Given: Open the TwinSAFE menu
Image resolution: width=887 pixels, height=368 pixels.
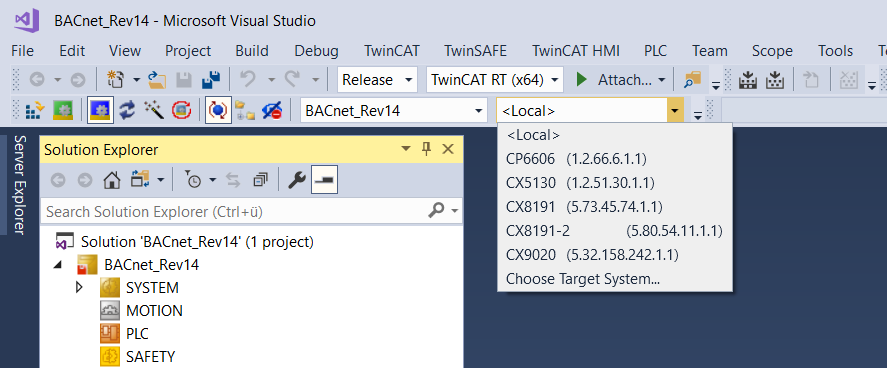Looking at the screenshot, I should [x=476, y=51].
